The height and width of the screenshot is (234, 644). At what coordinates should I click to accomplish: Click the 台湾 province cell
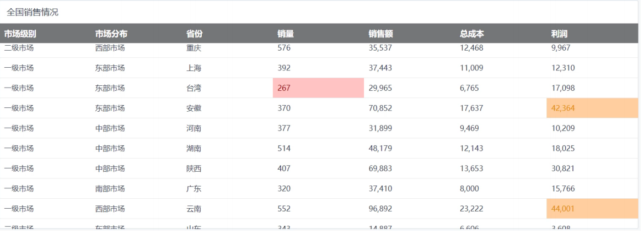[x=194, y=88]
